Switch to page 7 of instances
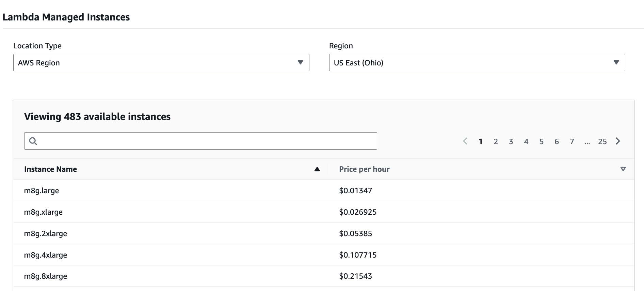The width and height of the screenshot is (644, 291). click(572, 141)
